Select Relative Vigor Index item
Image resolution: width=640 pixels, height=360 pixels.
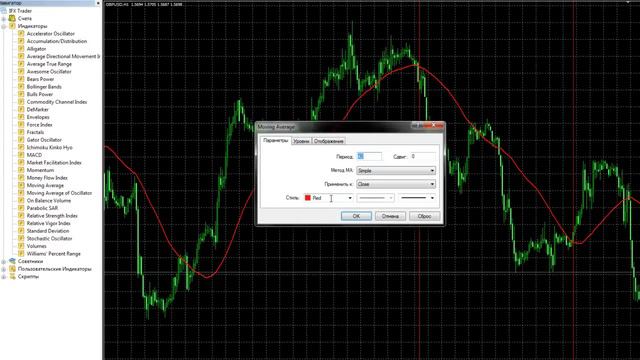tap(49, 223)
